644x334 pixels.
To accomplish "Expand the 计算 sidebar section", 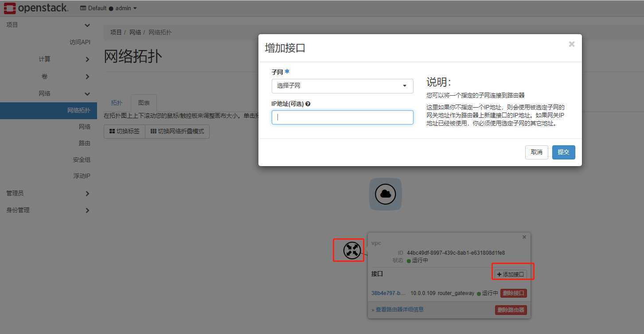I will coord(48,59).
